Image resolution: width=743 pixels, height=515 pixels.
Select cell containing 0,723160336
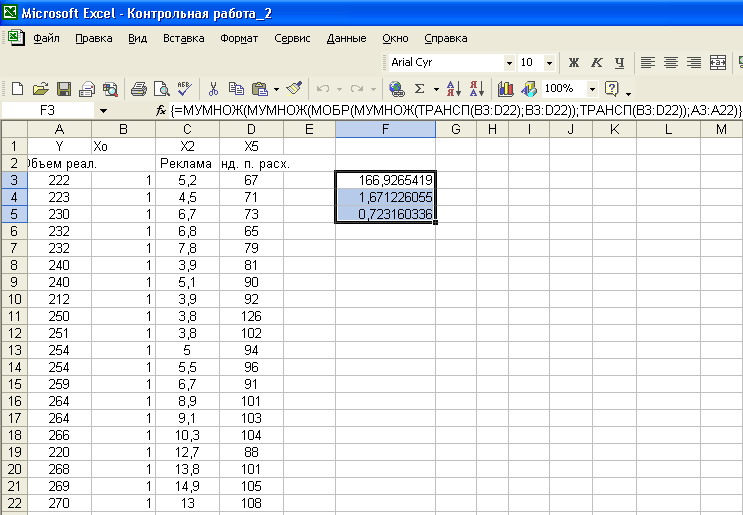pos(385,214)
